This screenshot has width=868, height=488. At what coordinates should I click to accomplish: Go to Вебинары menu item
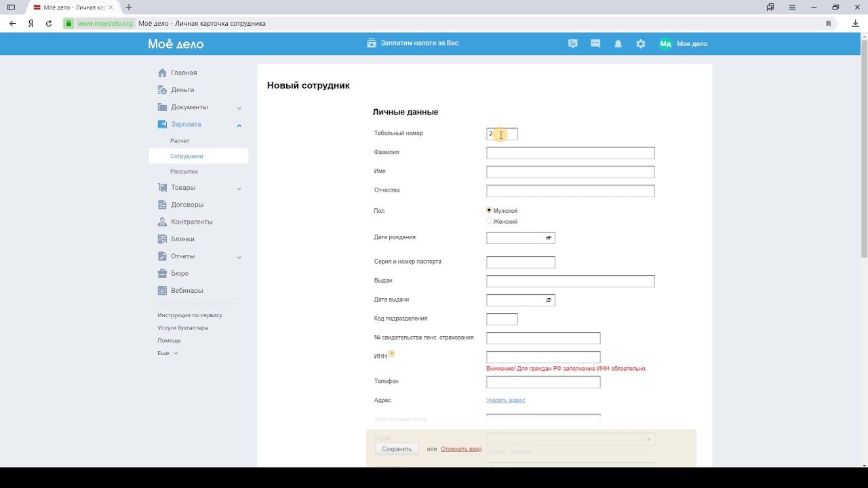click(187, 291)
